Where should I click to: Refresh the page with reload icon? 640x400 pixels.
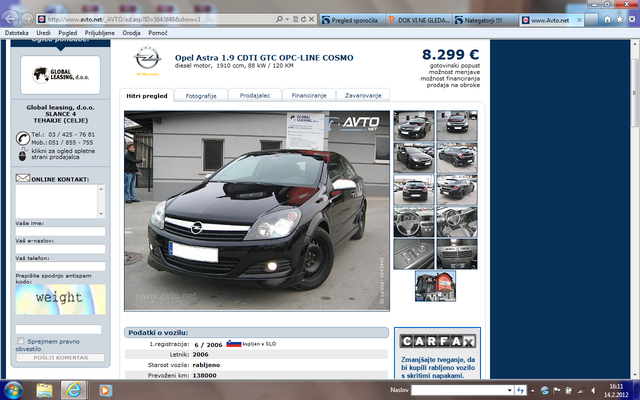point(303,19)
